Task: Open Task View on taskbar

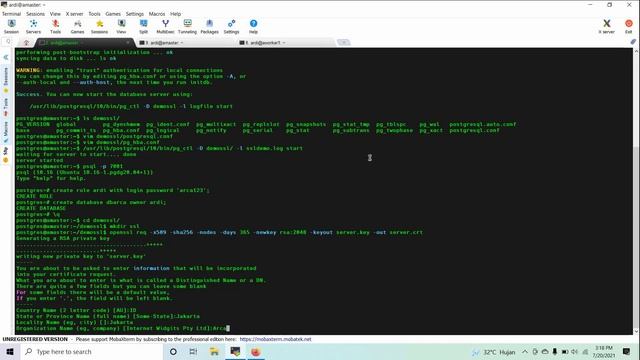Action: 193,352
